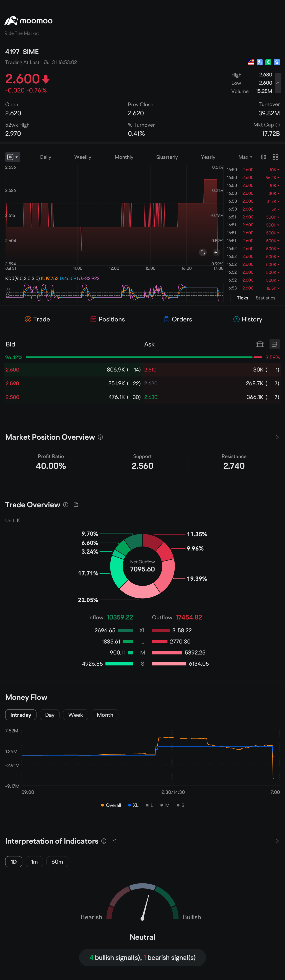285x980 pixels.
Task: Click the KDJ indicator label
Action: pyautogui.click(x=22, y=278)
